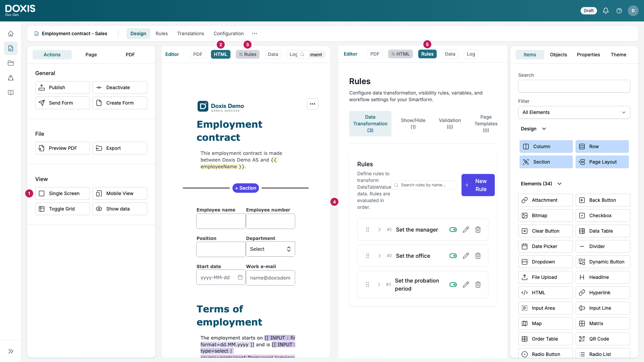Click the + Section button
The height and width of the screenshot is (362, 644).
click(246, 188)
